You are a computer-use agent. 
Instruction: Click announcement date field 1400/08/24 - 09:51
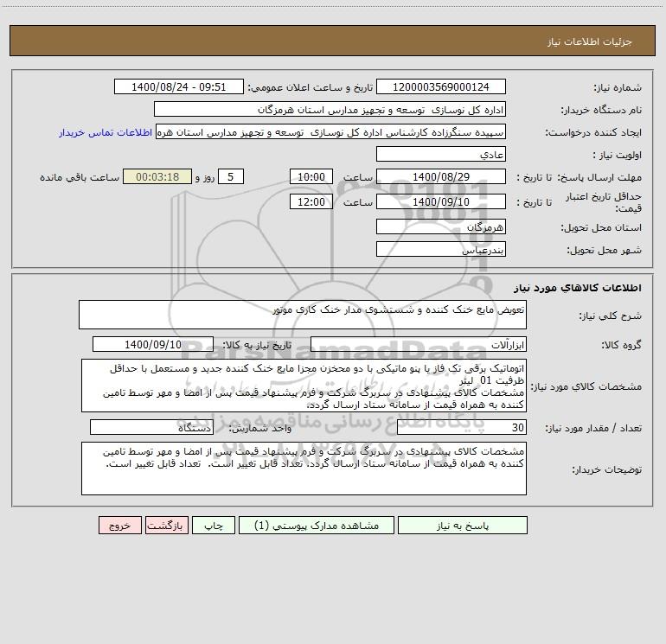[179, 86]
